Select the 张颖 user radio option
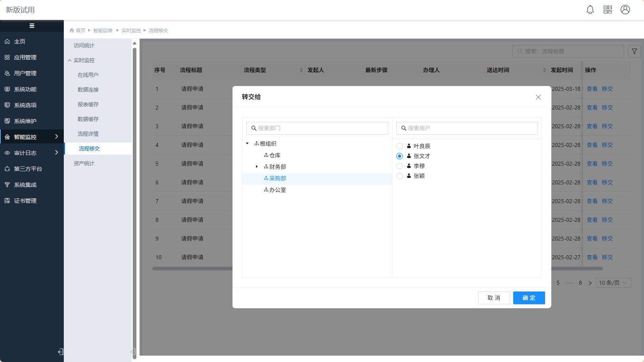The height and width of the screenshot is (362, 644). pyautogui.click(x=400, y=176)
